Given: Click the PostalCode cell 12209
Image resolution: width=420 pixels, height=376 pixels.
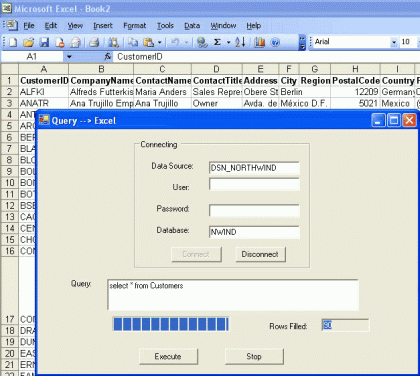Looking at the screenshot, I should coord(355,92).
